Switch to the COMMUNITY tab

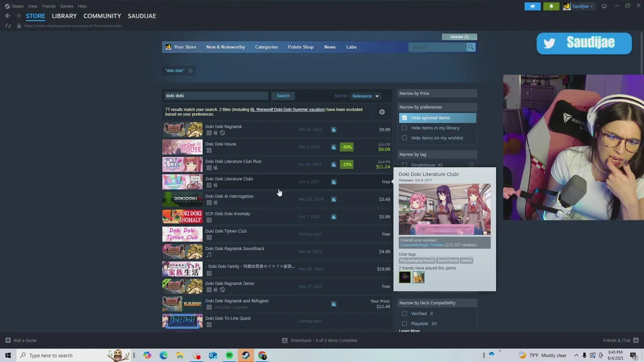point(102,16)
